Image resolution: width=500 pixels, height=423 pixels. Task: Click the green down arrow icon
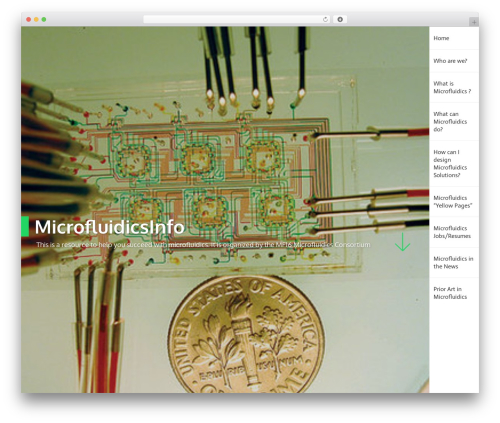tap(402, 242)
